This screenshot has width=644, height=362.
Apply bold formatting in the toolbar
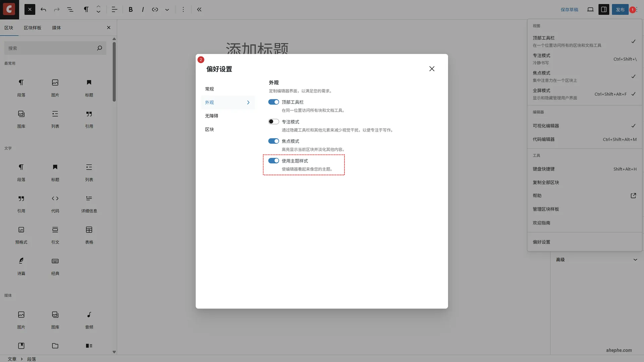click(x=131, y=9)
